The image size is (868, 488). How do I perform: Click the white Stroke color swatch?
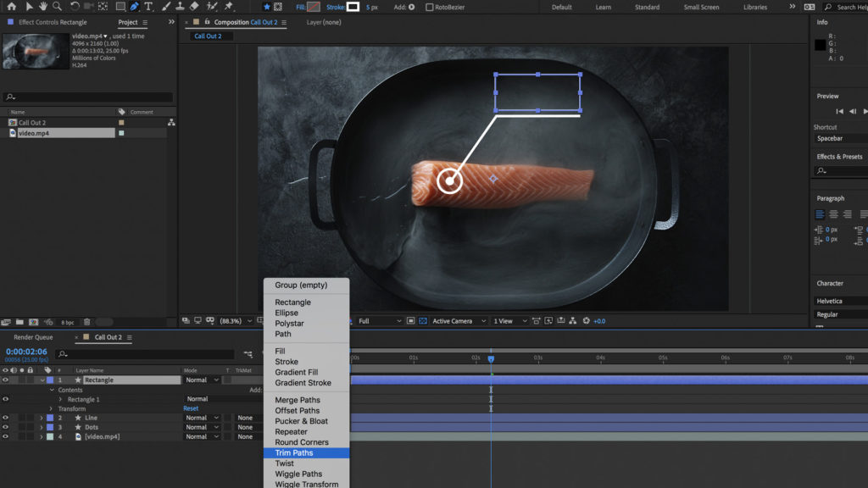[x=352, y=7]
